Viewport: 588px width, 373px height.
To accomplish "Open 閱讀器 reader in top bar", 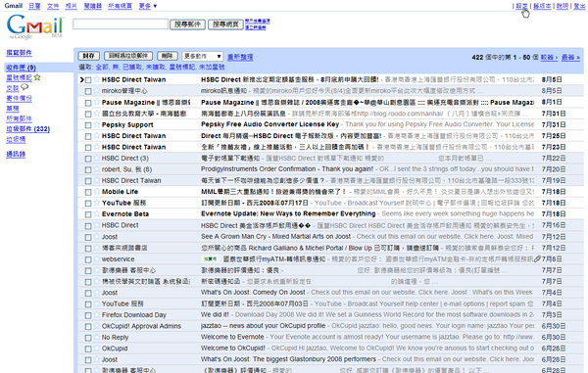I will (x=93, y=6).
